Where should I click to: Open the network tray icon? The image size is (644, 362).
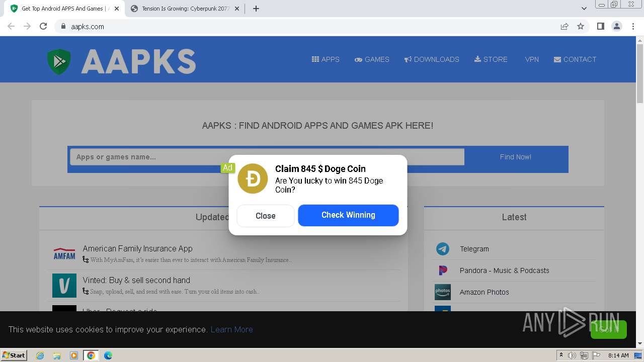coord(584,355)
